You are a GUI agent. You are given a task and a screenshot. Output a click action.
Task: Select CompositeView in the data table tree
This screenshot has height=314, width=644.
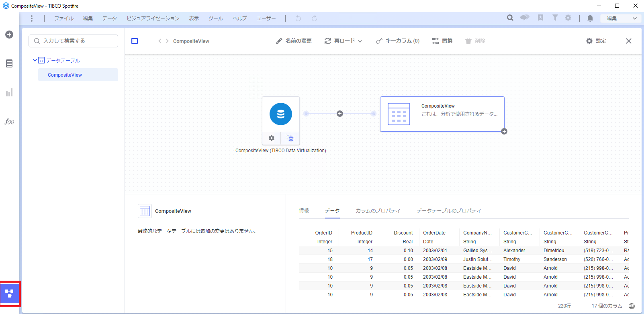tap(78, 75)
